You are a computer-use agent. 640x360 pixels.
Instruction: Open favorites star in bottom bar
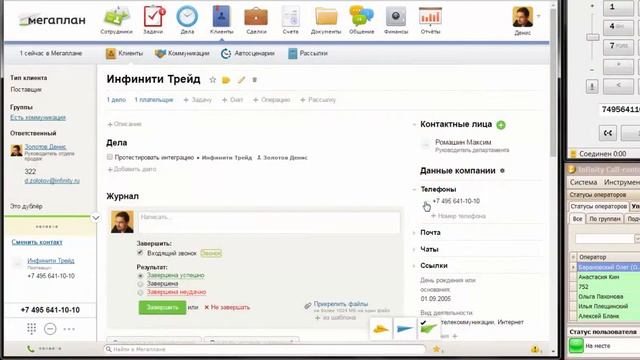(x=436, y=349)
